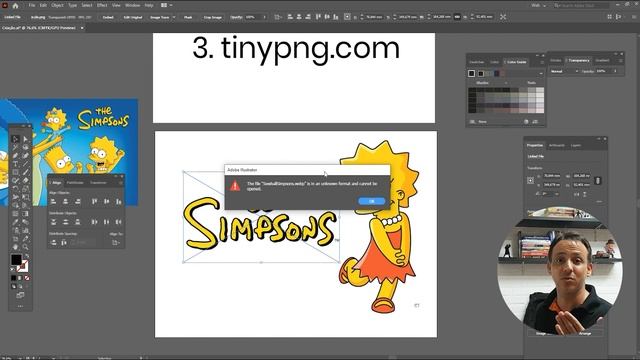Click the black Fill color box

[16, 260]
